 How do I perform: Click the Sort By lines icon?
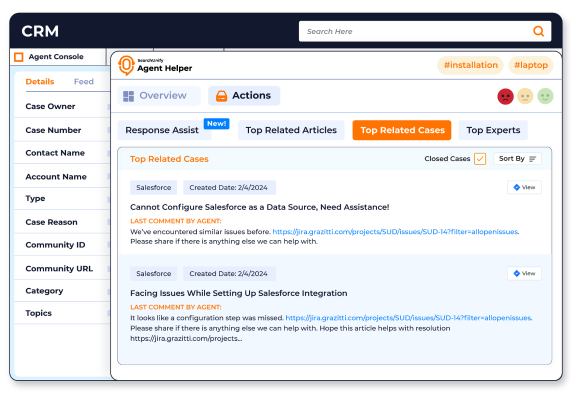[x=533, y=159]
